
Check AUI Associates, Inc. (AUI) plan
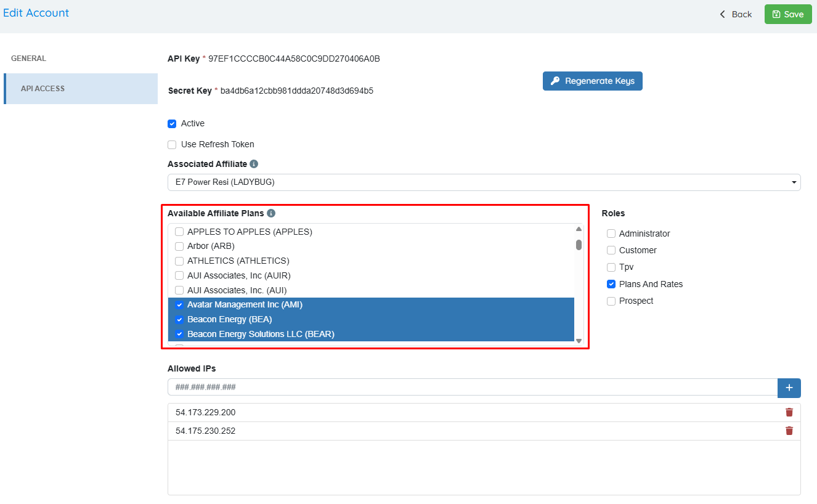(x=179, y=290)
